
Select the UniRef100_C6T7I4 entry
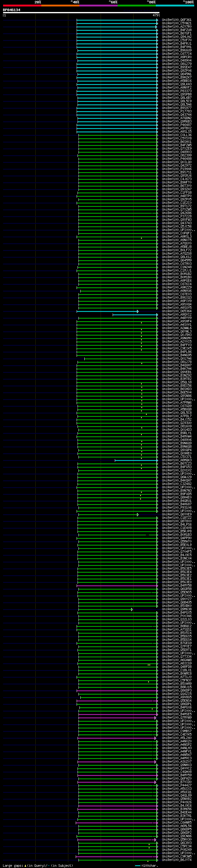[x=177, y=54]
